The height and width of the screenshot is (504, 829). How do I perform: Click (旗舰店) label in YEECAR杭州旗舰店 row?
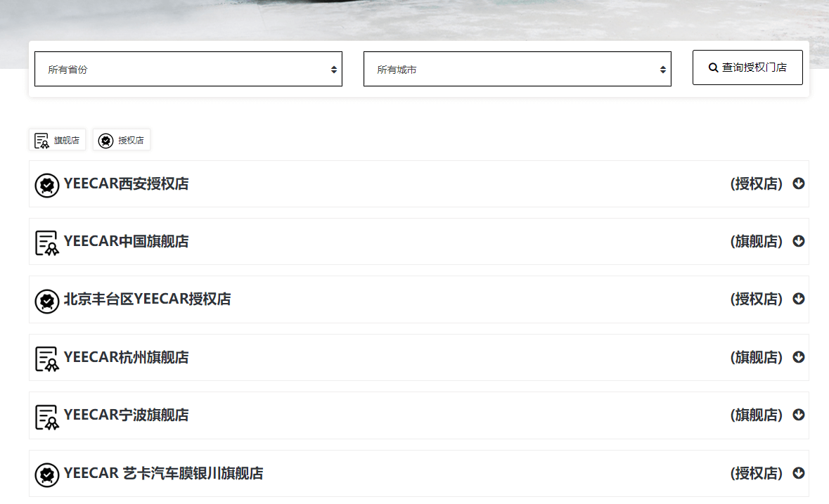[756, 358]
